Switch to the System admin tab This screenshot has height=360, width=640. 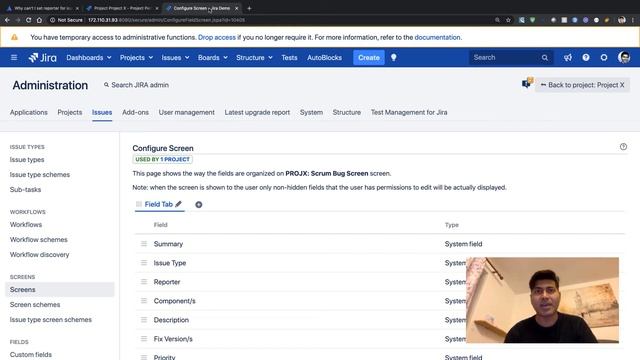click(311, 112)
